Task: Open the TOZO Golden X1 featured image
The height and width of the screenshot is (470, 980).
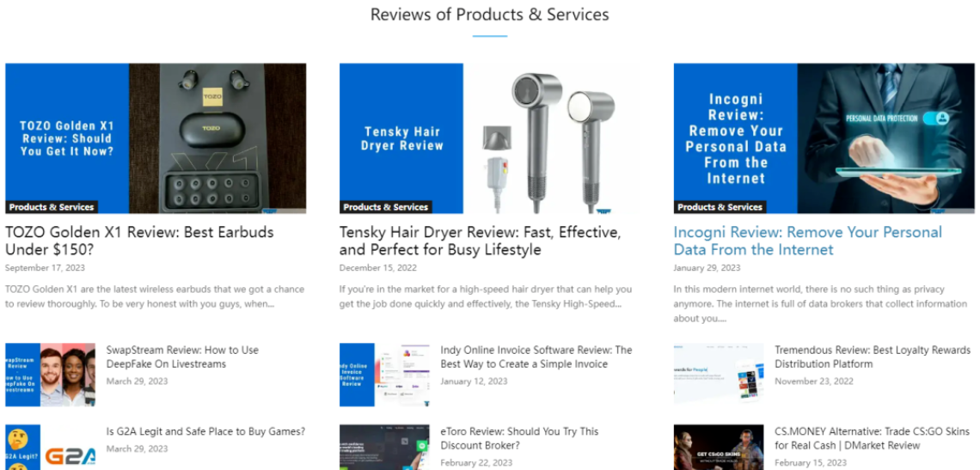Action: coord(156,138)
